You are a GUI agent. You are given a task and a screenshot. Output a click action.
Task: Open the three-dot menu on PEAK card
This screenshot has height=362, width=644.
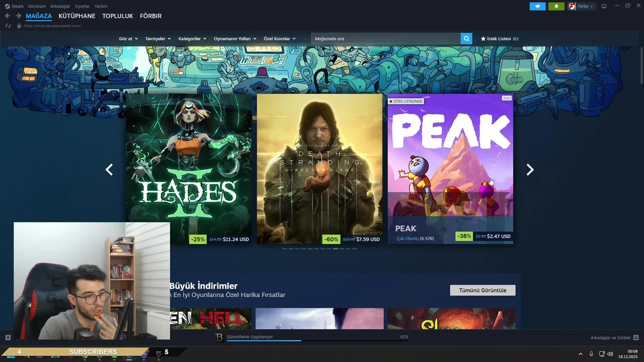point(507,98)
